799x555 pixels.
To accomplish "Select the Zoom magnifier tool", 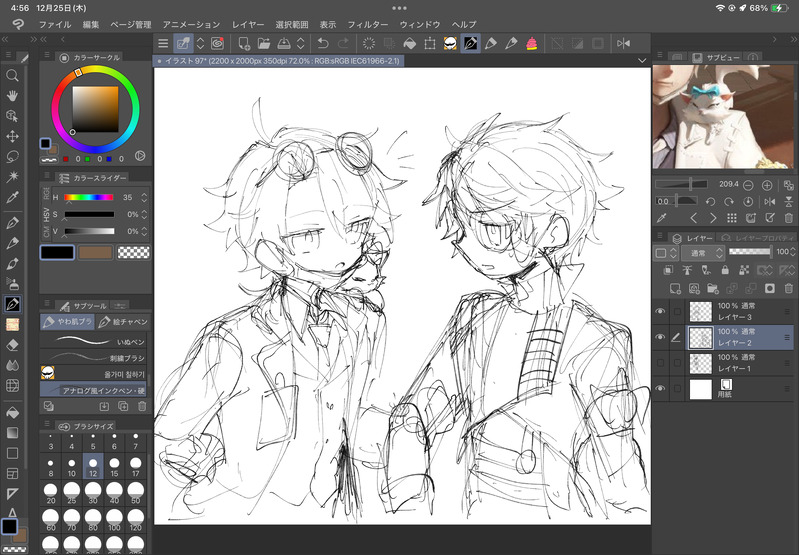I will pos(12,75).
